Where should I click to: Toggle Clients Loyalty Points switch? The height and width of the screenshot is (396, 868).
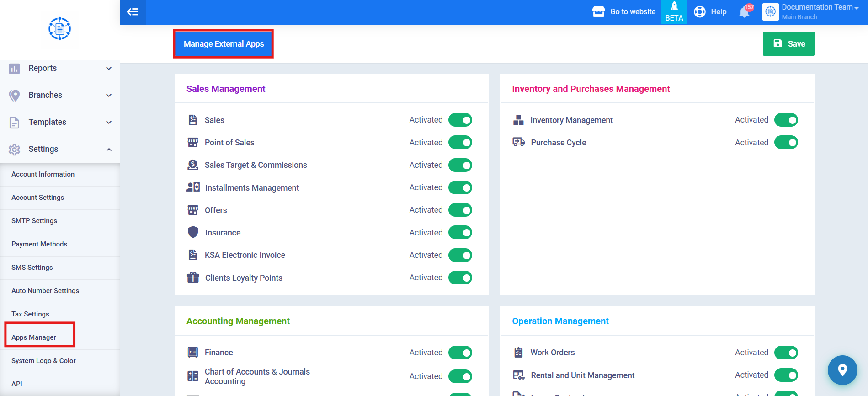pos(460,278)
